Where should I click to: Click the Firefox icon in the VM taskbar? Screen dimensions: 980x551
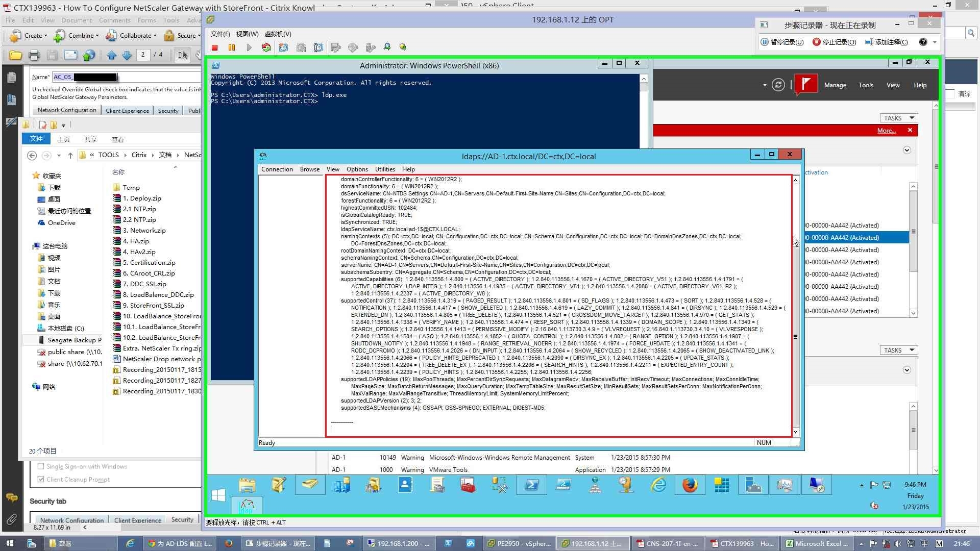pyautogui.click(x=690, y=485)
